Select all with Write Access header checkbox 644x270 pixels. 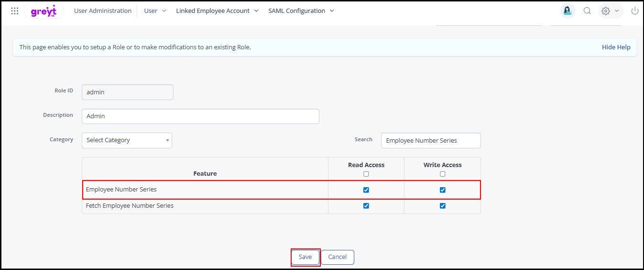[443, 174]
